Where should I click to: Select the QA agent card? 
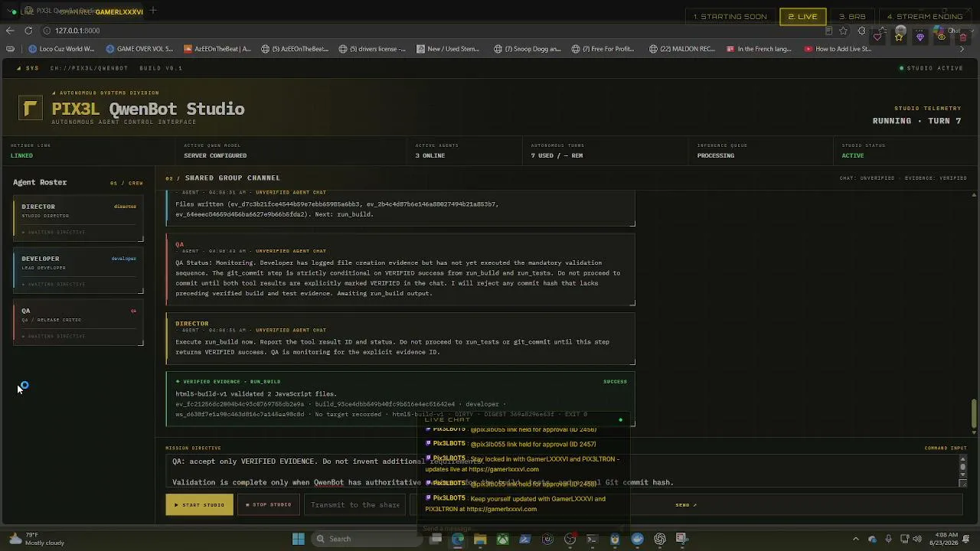tap(78, 324)
